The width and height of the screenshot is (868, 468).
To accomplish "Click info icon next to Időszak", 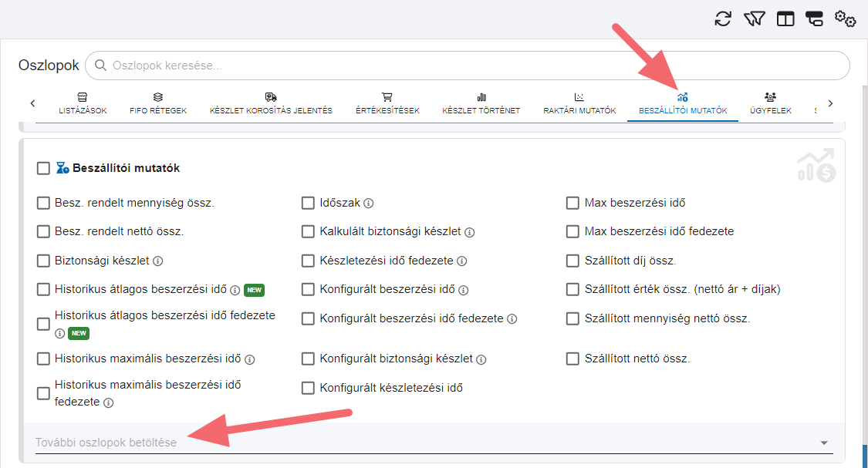I will 369,204.
